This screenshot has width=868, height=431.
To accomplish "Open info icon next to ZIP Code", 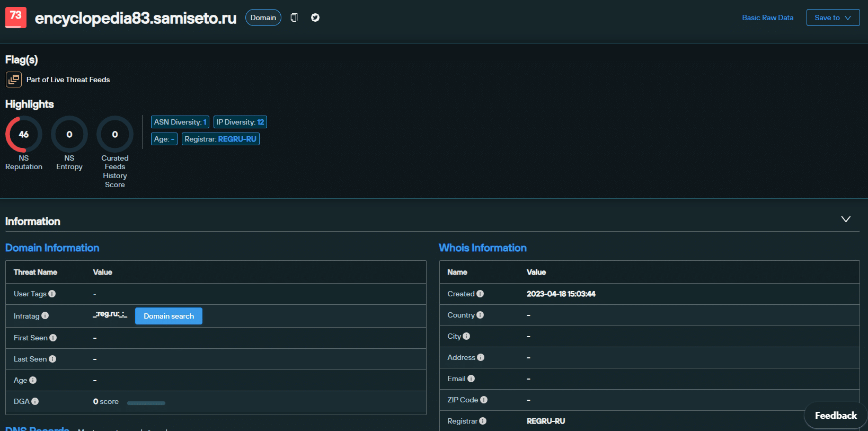I will click(484, 400).
